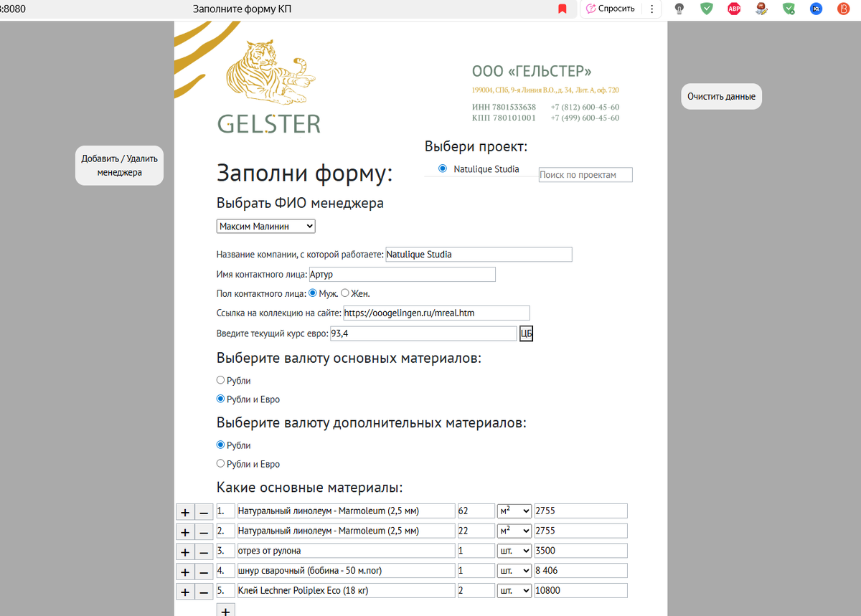This screenshot has height=616, width=861.
Task: Open the manager dropdown showing Максим Малинин
Action: [265, 226]
